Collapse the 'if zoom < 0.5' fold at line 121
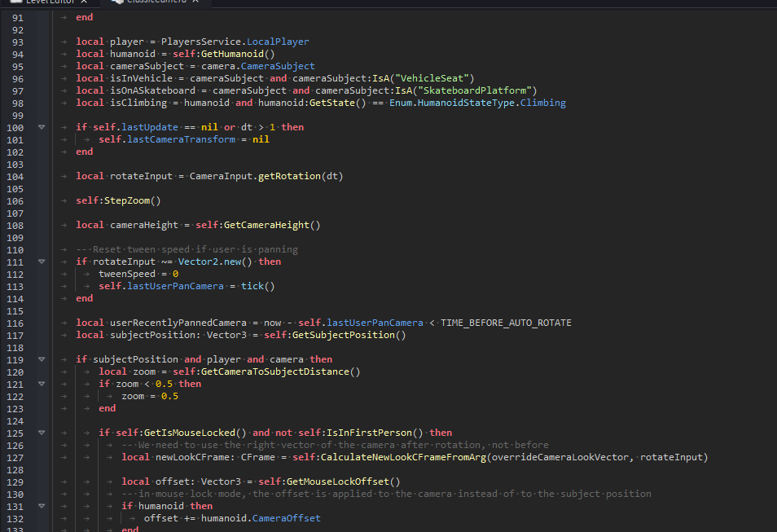Viewport: 777px width, 532px height. 42,384
